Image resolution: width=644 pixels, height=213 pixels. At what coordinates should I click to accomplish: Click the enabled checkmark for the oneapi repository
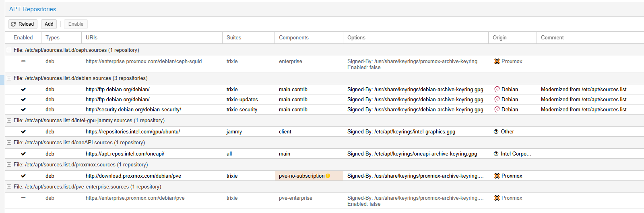(23, 154)
